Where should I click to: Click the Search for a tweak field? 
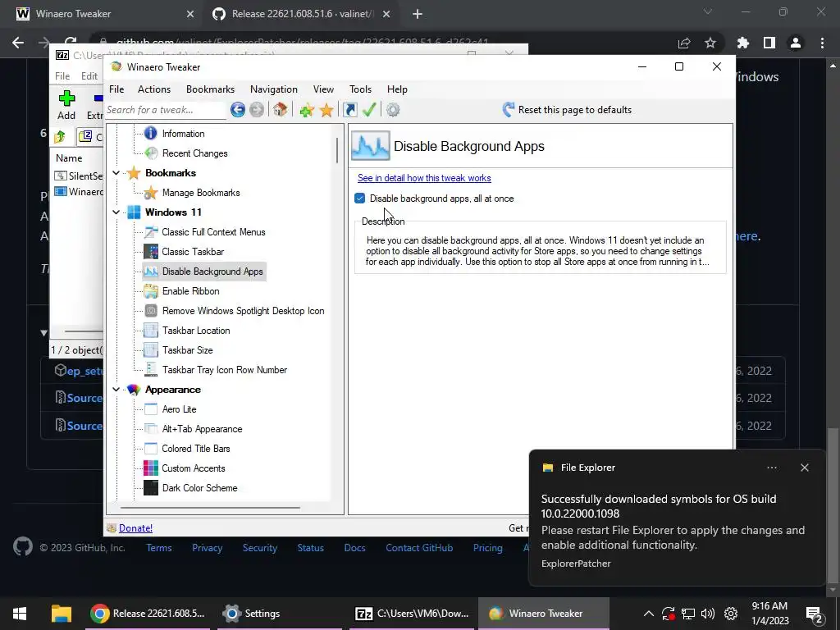166,110
